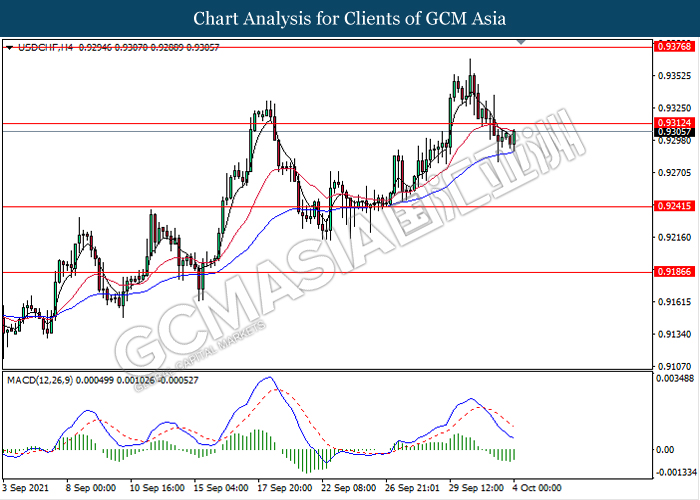Click the 3 Sep 2021 date label
The image size is (700, 500).
[x=25, y=488]
